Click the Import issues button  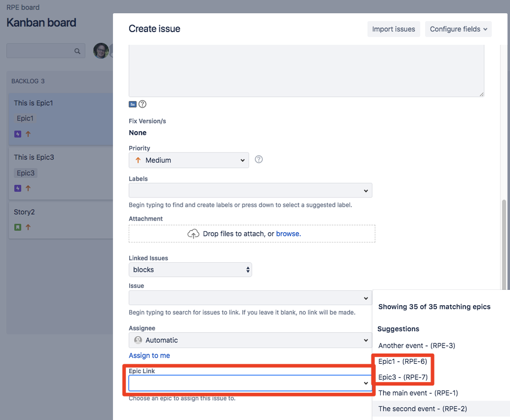tap(394, 29)
